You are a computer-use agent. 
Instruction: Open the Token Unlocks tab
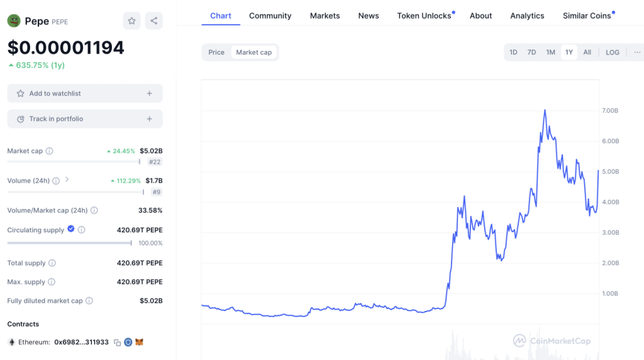click(425, 16)
